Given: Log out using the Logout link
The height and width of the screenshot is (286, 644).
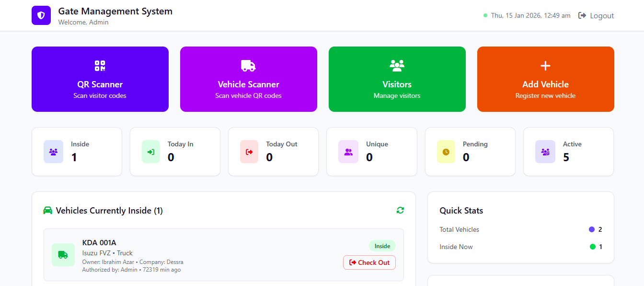Looking at the screenshot, I should (x=596, y=15).
